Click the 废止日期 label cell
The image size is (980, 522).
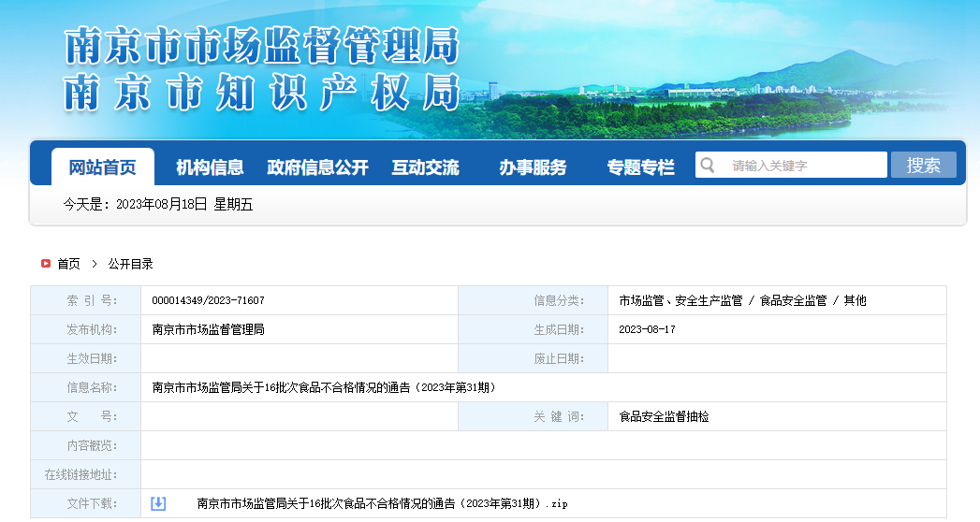534,358
